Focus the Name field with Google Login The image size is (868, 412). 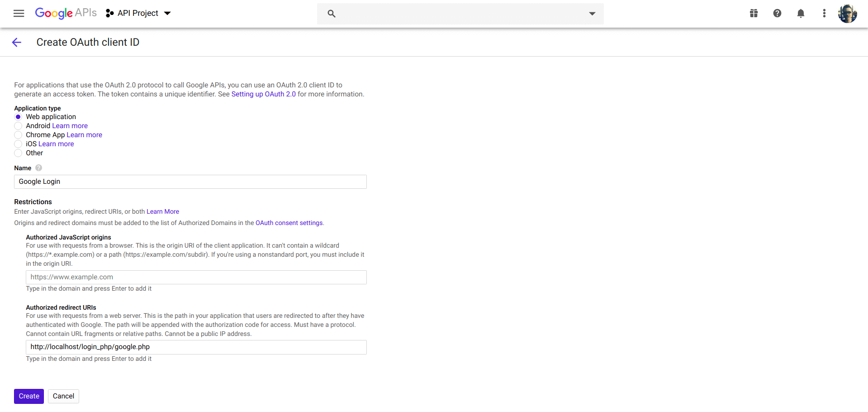point(190,182)
